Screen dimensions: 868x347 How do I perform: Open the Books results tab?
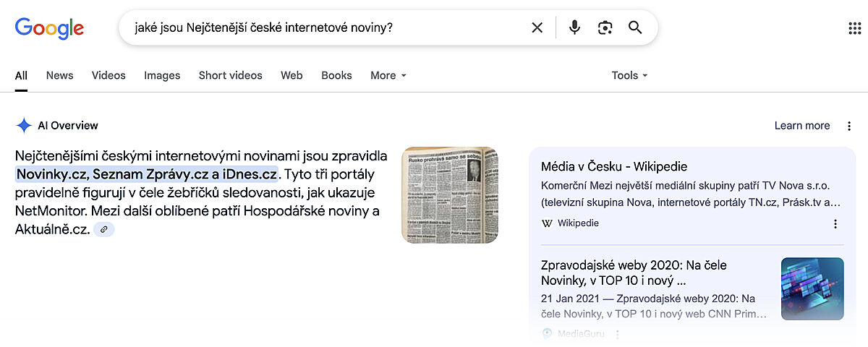pyautogui.click(x=336, y=75)
